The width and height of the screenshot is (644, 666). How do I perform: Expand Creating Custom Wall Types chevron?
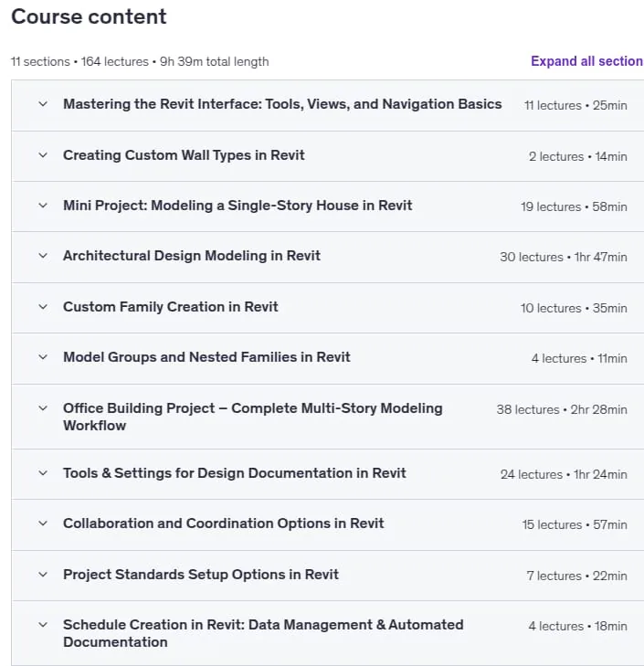(x=43, y=155)
